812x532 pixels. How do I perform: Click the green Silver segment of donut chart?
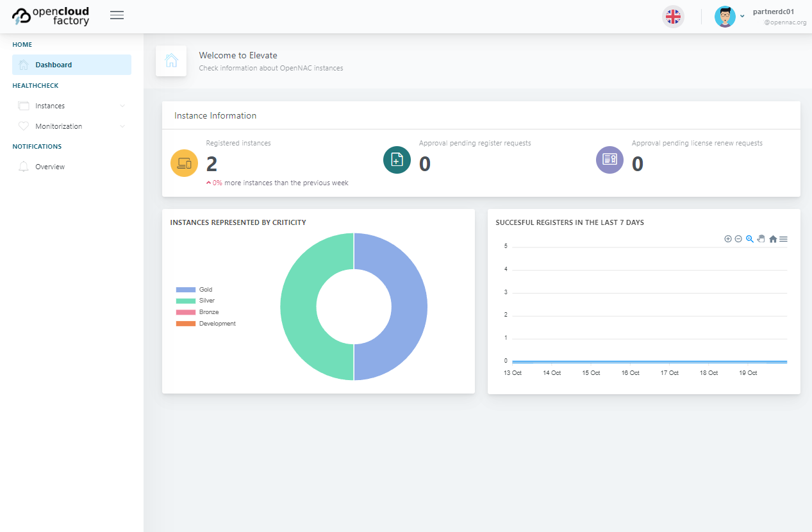pos(299,306)
